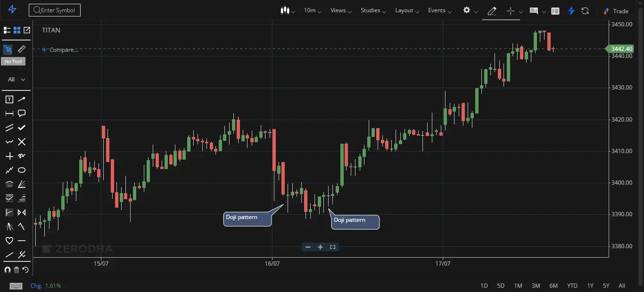Open the candlestick chart type dropdown

pyautogui.click(x=288, y=10)
